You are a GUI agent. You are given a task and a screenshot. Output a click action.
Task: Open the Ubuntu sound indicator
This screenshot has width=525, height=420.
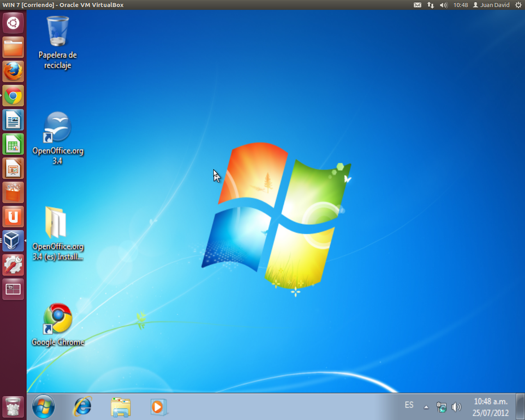(x=443, y=5)
